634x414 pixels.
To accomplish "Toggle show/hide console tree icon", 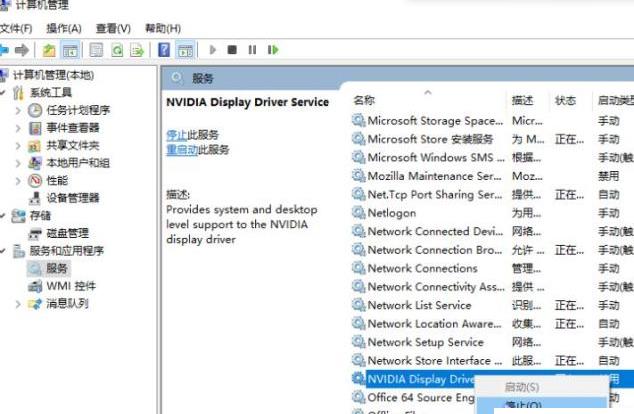I will (70, 51).
